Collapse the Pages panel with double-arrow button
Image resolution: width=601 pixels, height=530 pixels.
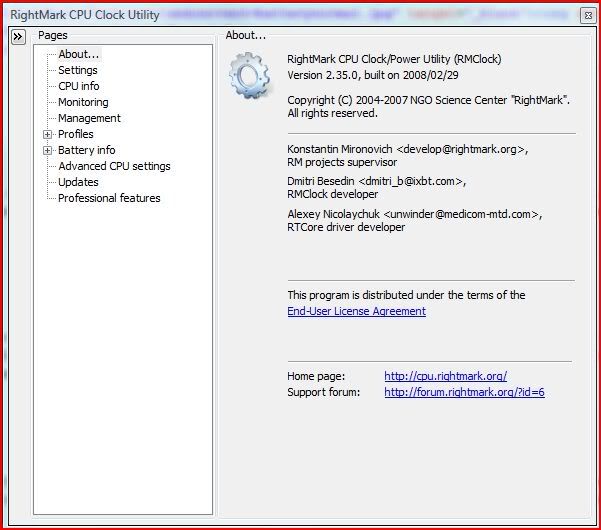point(18,37)
